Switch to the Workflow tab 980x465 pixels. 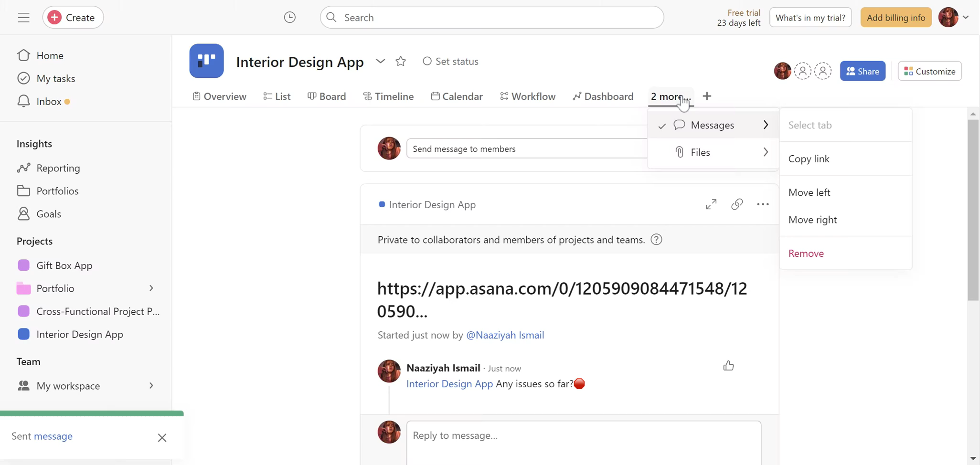click(x=528, y=96)
